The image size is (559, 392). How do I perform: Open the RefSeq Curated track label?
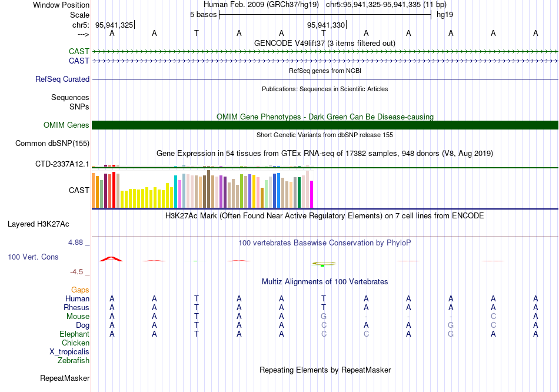point(62,79)
